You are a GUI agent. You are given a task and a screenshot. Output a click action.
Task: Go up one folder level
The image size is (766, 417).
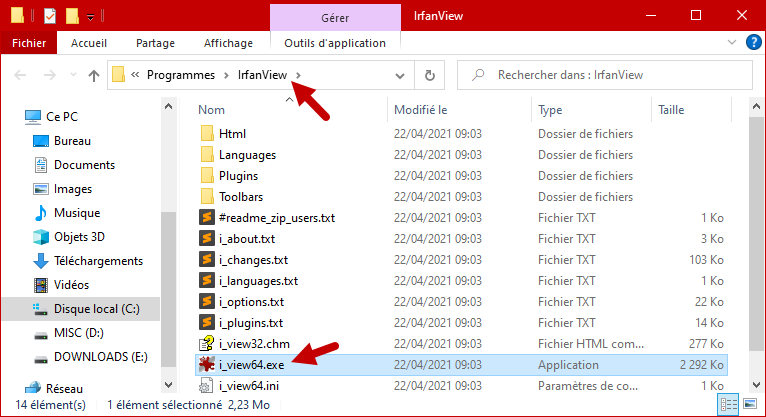(94, 75)
